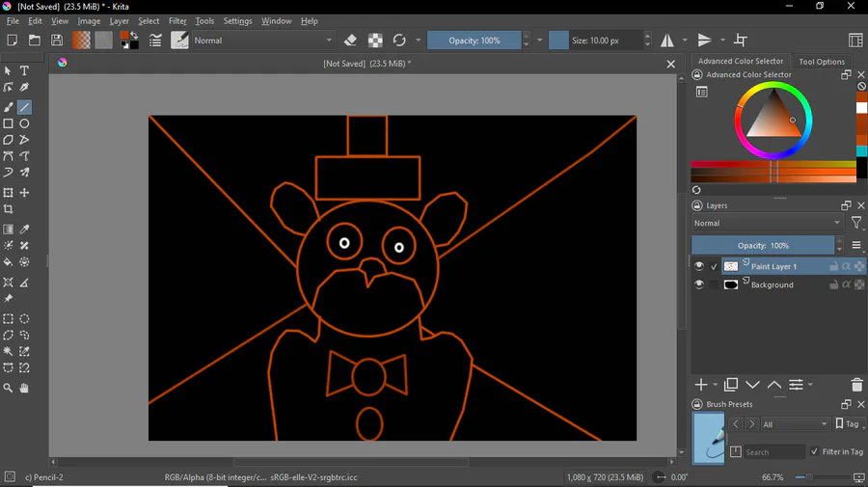Toggle the Paint Layer 1 checkmark
The image size is (868, 487).
click(x=714, y=267)
